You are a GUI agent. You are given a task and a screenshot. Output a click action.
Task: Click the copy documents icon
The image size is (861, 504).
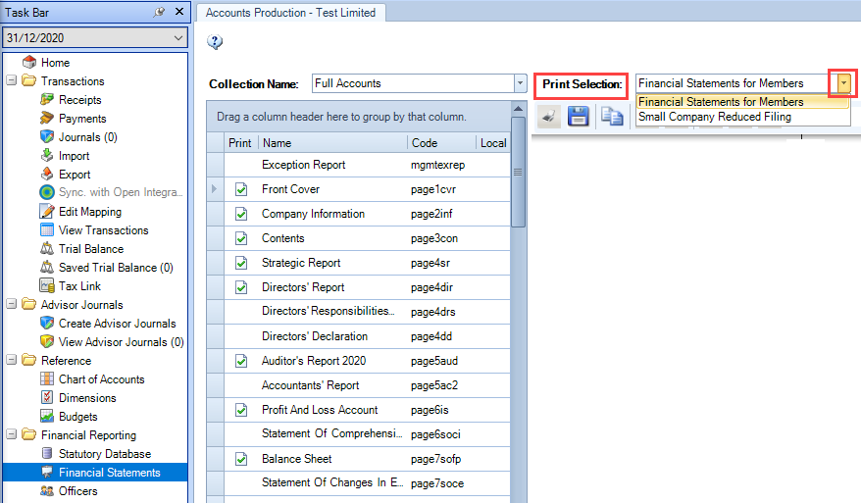pyautogui.click(x=612, y=117)
